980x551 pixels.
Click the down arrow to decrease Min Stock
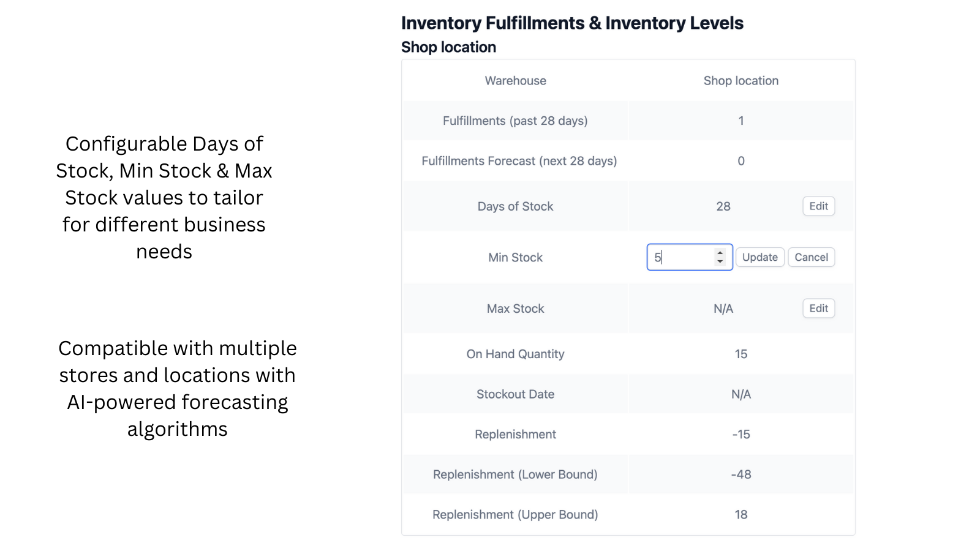pos(720,261)
